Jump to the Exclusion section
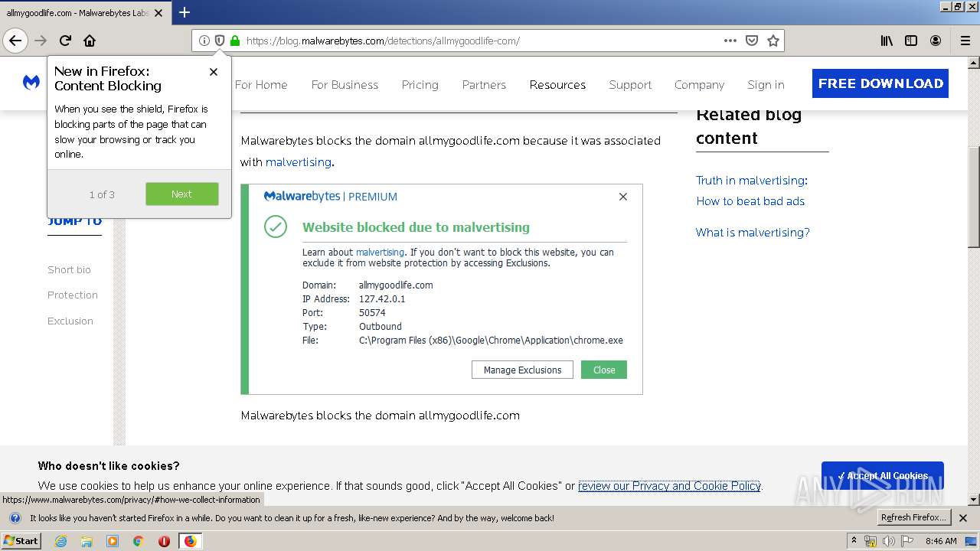The width and height of the screenshot is (980, 551). [70, 321]
